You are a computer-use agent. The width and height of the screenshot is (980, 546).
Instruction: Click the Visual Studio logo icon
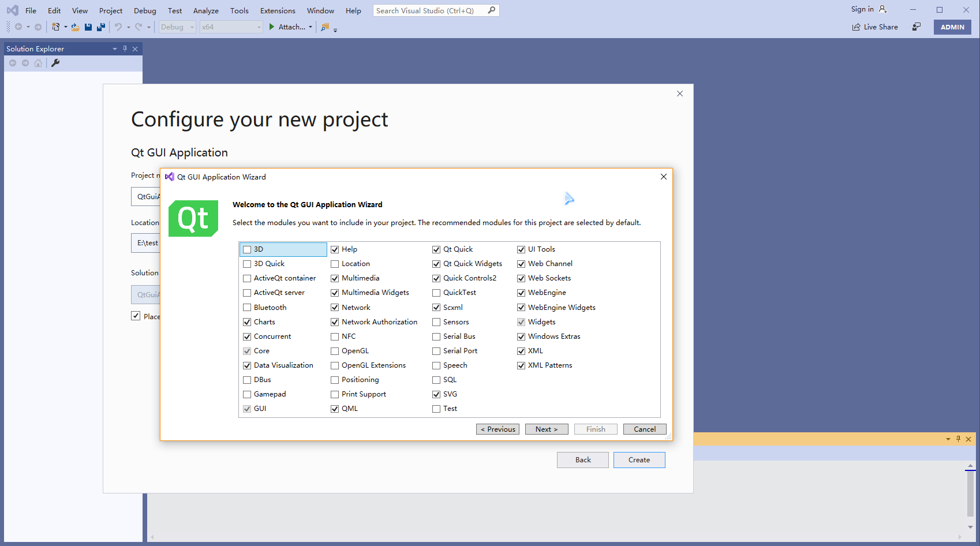[12, 10]
